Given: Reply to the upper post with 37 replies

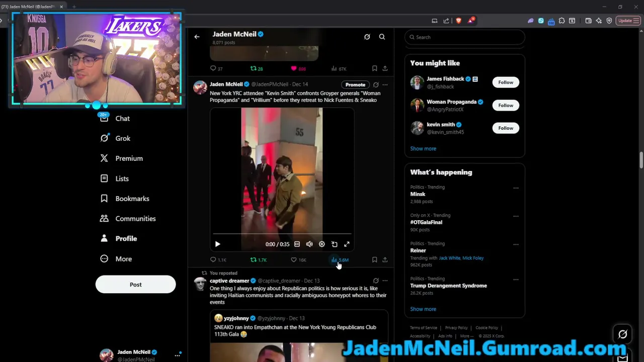Looking at the screenshot, I should (x=216, y=68).
